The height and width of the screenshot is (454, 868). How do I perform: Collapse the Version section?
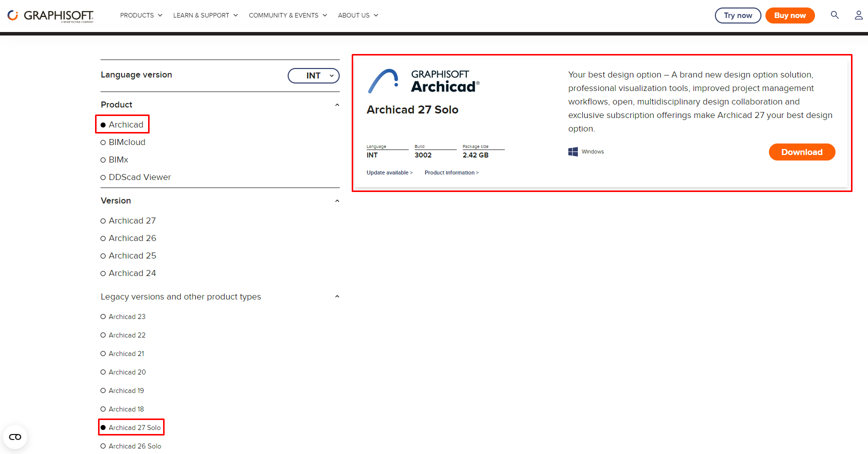[337, 200]
